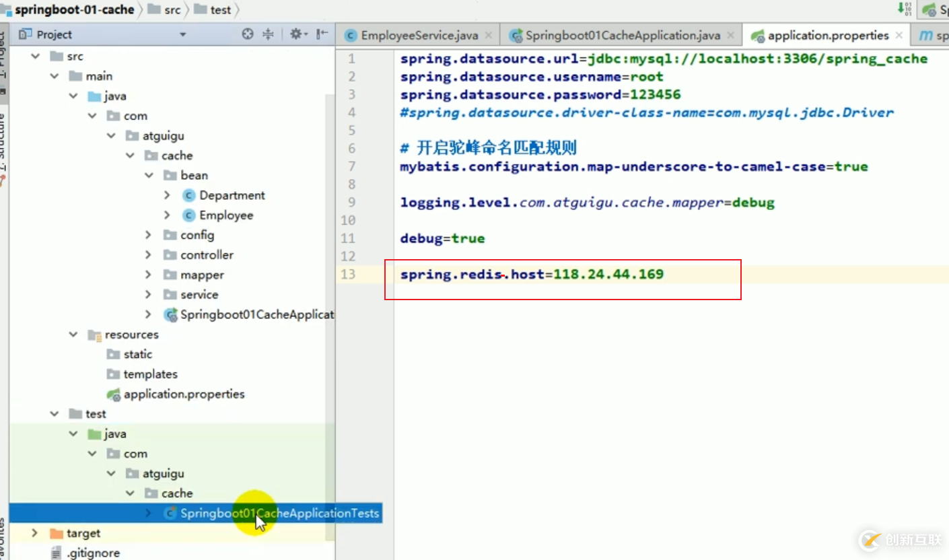Click the Collapse All icon in Project panel

pos(268,34)
